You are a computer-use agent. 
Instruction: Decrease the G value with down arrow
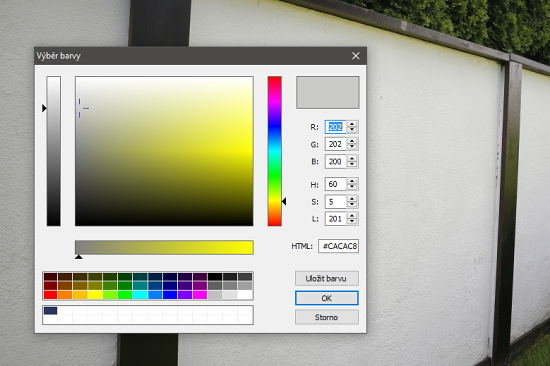tap(352, 147)
